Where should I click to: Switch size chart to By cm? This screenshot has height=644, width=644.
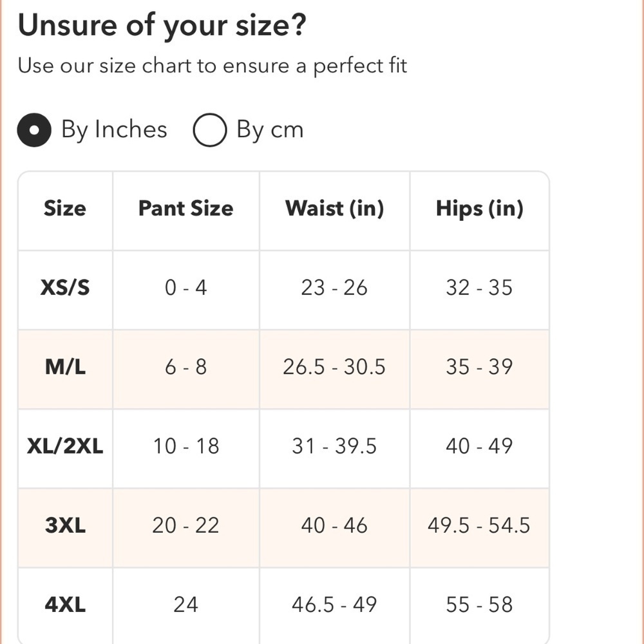click(x=210, y=130)
